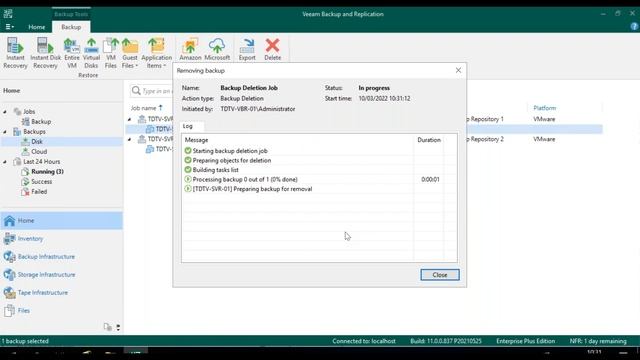Close the Removing backup dialog with X
This screenshot has height=360, width=640.
(458, 70)
